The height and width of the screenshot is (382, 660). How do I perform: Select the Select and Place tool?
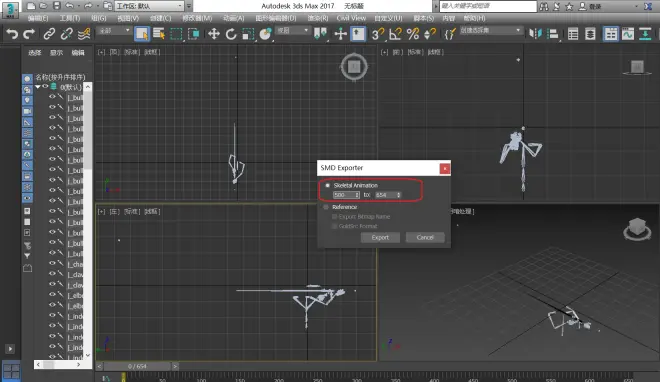[x=265, y=34]
